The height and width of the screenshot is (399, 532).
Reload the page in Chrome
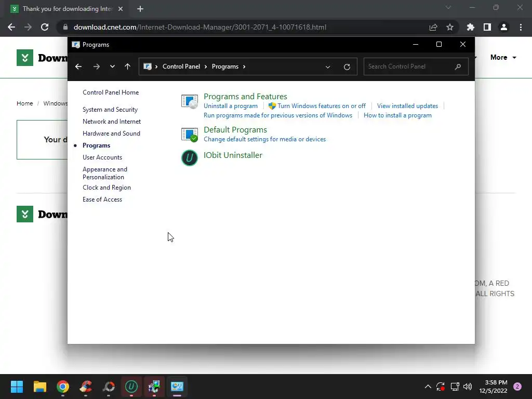(45, 27)
